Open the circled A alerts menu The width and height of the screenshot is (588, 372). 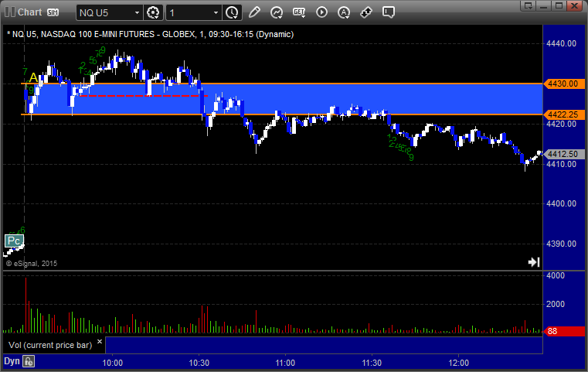click(x=344, y=12)
